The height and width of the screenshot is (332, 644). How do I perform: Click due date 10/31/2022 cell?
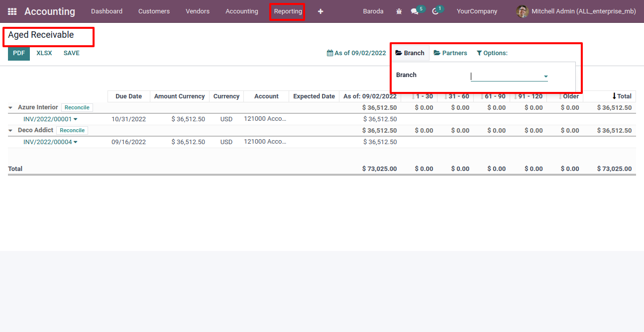pyautogui.click(x=128, y=119)
